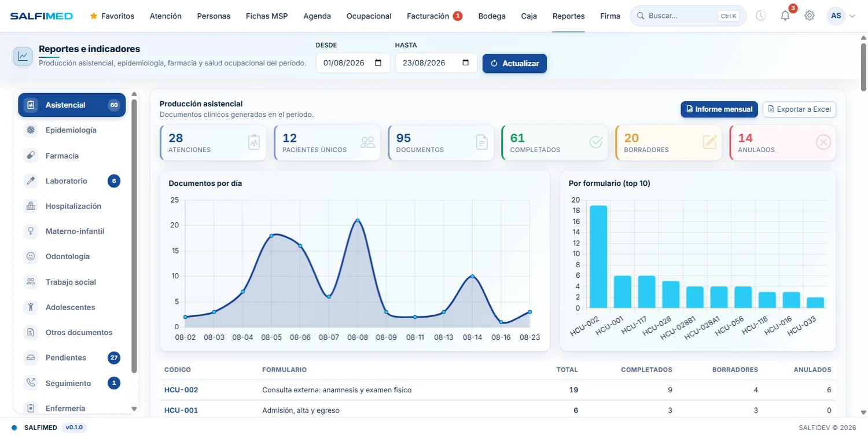Go to the Facturación menu
The image size is (868, 438).
pyautogui.click(x=434, y=16)
